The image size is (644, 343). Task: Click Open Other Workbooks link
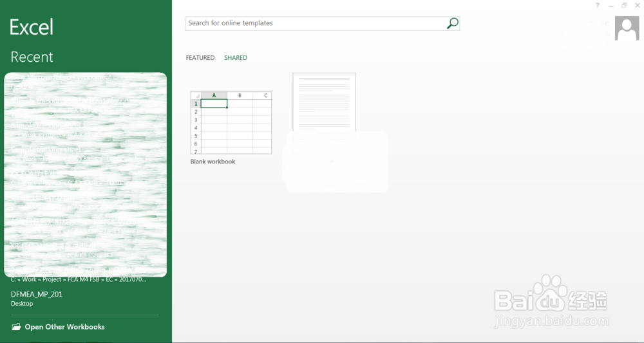(x=64, y=327)
